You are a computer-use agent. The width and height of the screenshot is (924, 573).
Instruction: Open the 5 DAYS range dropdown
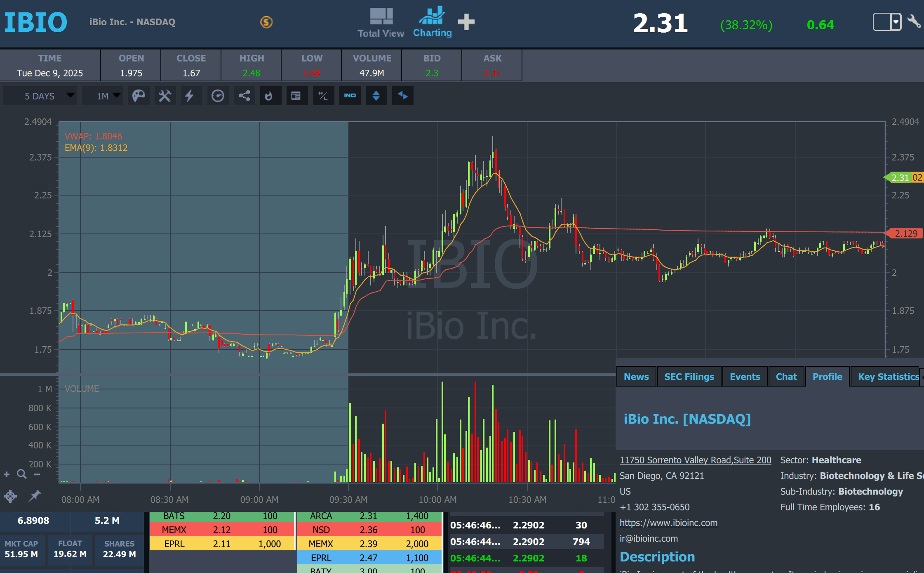[x=40, y=96]
